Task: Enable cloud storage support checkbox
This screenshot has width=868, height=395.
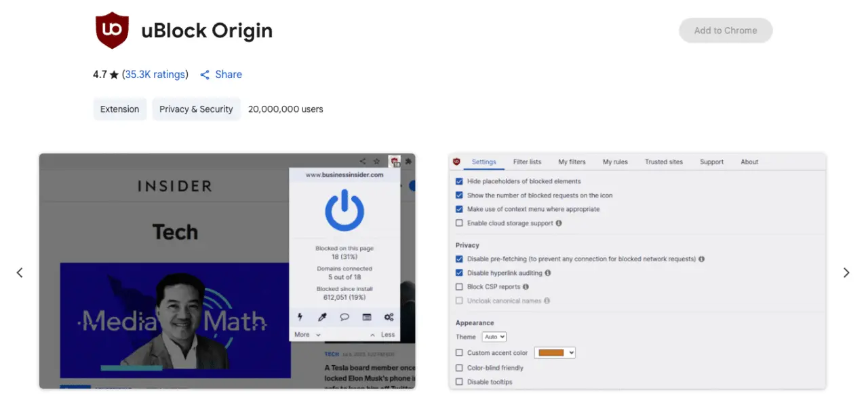Action: click(x=459, y=223)
